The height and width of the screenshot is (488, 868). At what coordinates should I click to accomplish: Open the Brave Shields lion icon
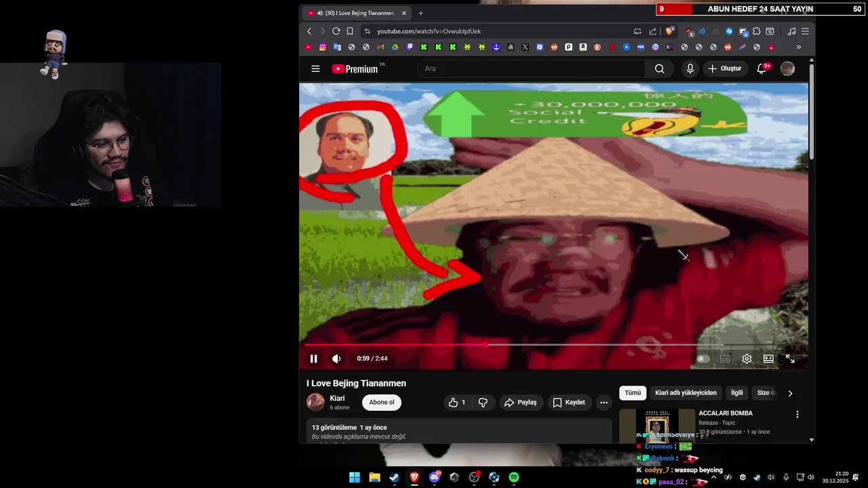tap(670, 31)
